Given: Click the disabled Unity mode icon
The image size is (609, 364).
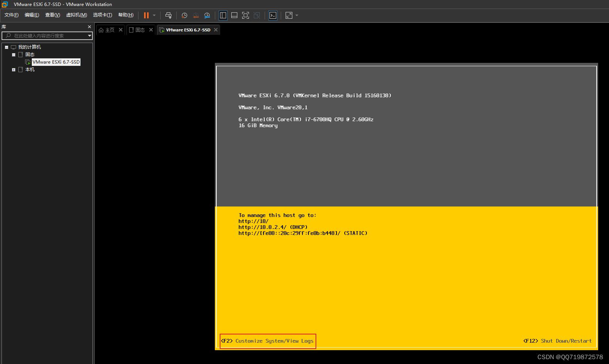Looking at the screenshot, I should [x=257, y=15].
